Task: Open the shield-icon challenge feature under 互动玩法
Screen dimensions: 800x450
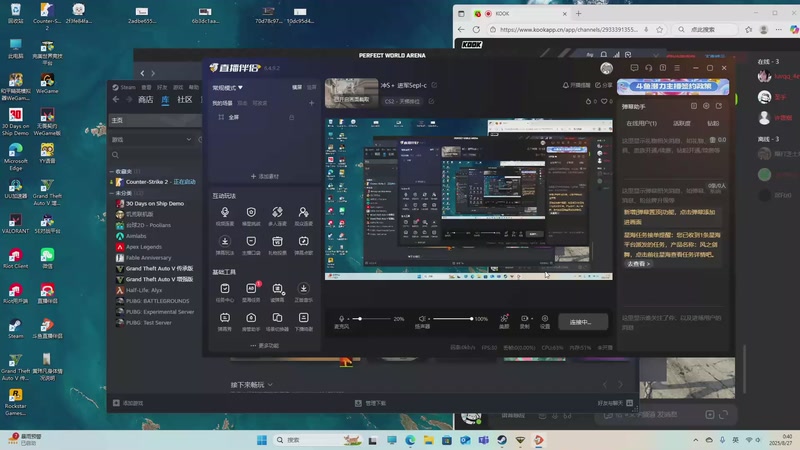Action: pos(251,212)
